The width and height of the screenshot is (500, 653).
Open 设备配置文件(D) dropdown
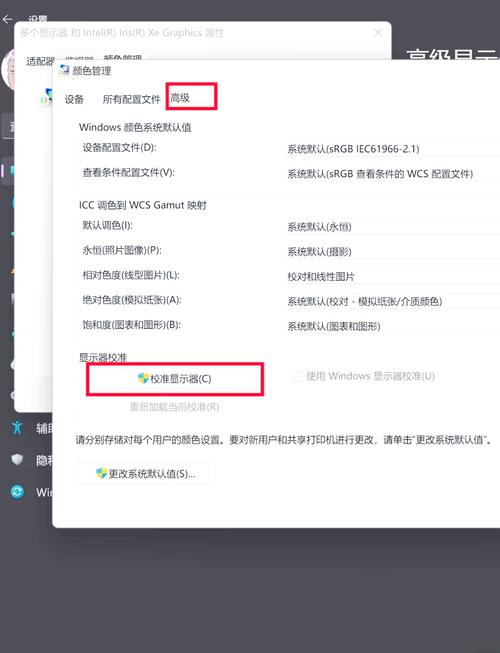393,149
